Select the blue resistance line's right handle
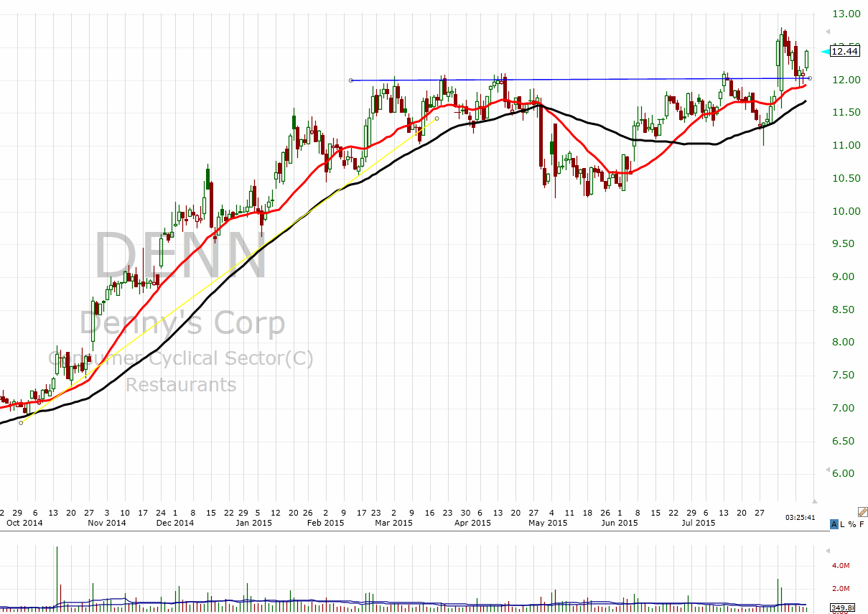 [x=809, y=78]
